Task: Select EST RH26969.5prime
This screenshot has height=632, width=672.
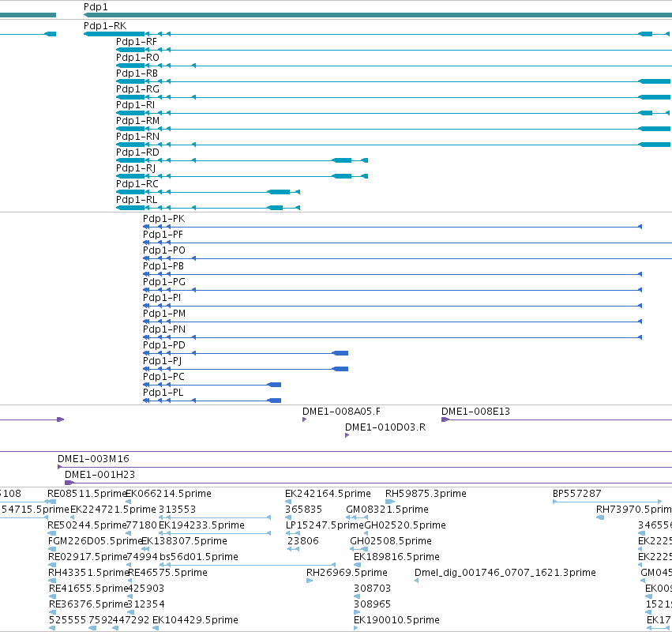Action: (347, 574)
